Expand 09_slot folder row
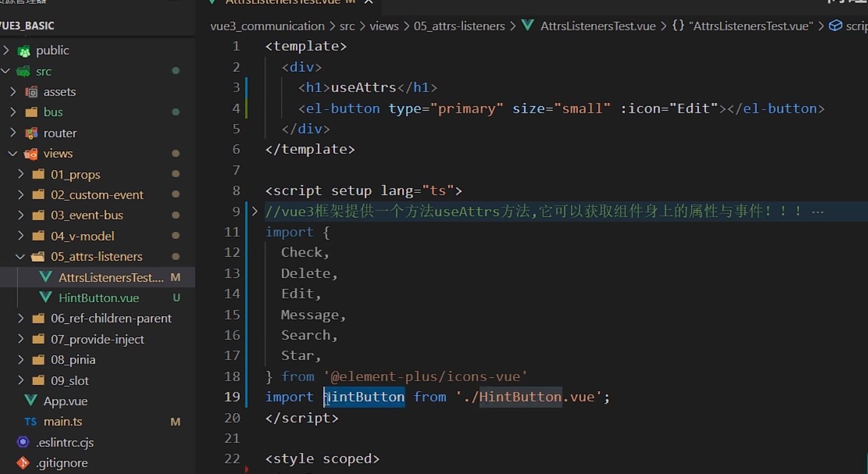Viewport: 868px width, 474px height. tap(97, 381)
